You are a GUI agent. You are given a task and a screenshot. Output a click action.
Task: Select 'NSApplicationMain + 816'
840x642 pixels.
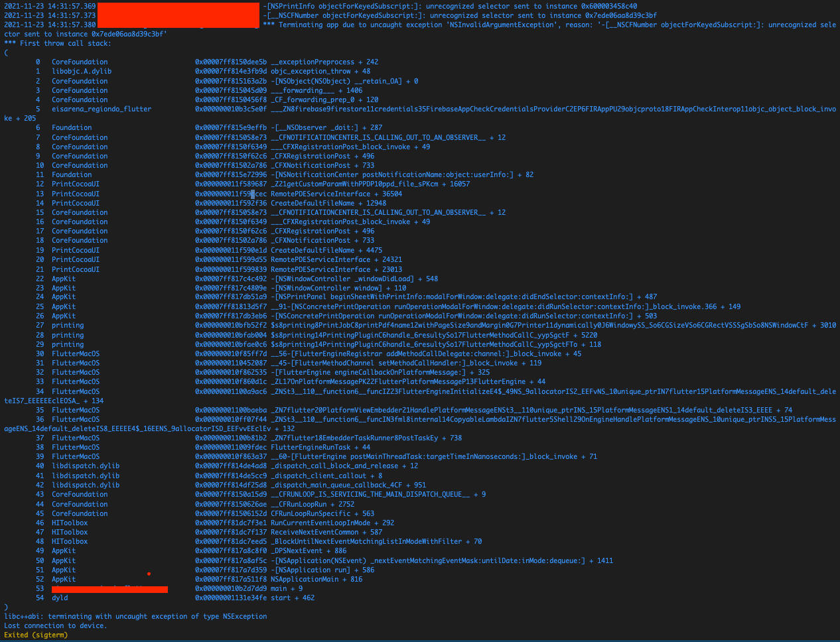tap(316, 579)
